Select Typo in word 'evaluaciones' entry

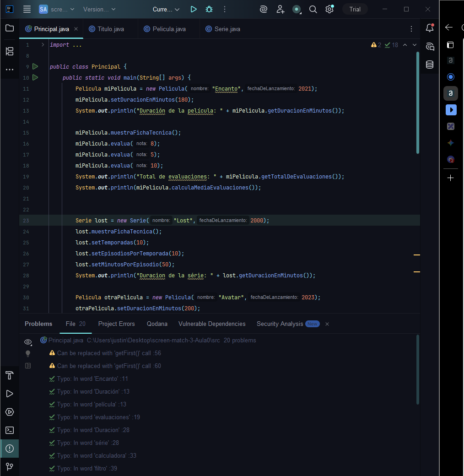point(95,417)
